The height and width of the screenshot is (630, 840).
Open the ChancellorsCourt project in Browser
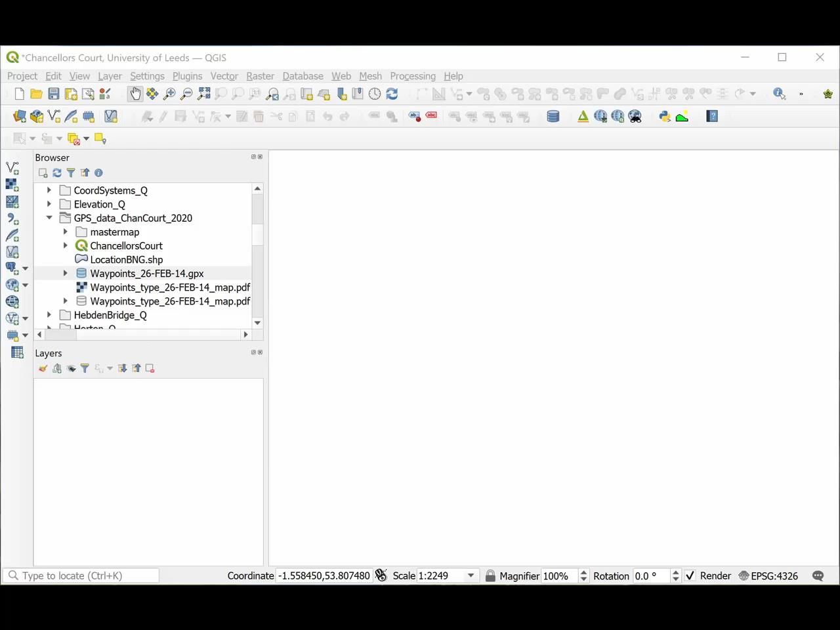coord(127,245)
